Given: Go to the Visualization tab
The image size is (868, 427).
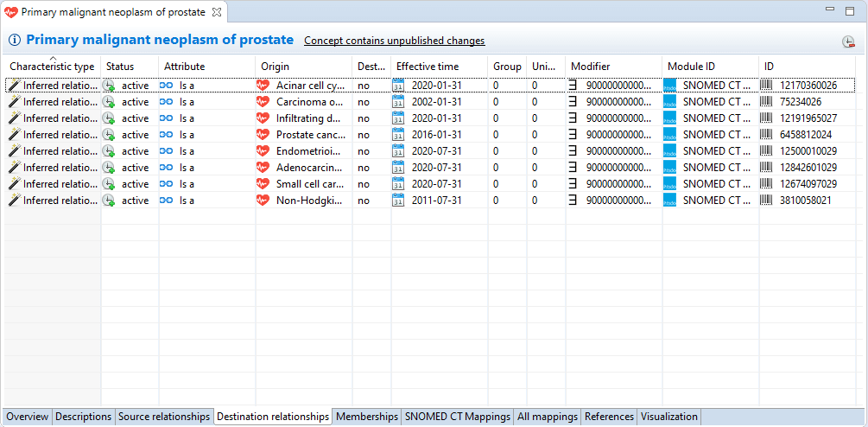Looking at the screenshot, I should pos(668,417).
